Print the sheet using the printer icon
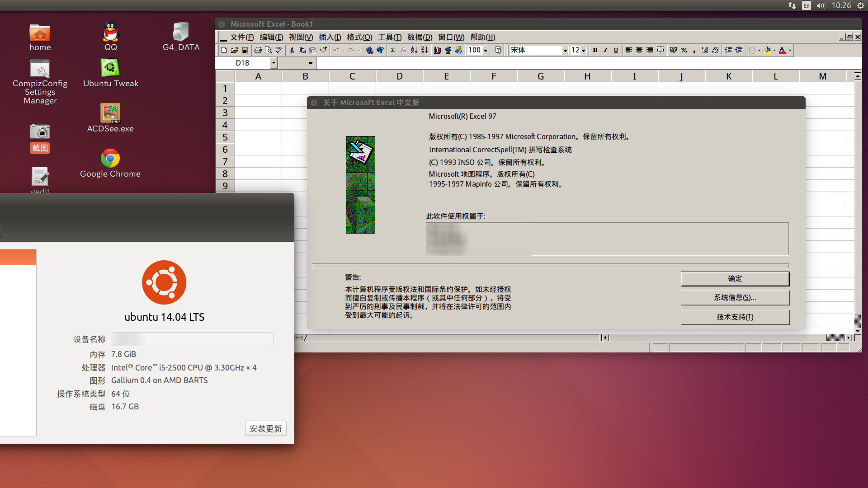This screenshot has height=488, width=868. (x=258, y=50)
